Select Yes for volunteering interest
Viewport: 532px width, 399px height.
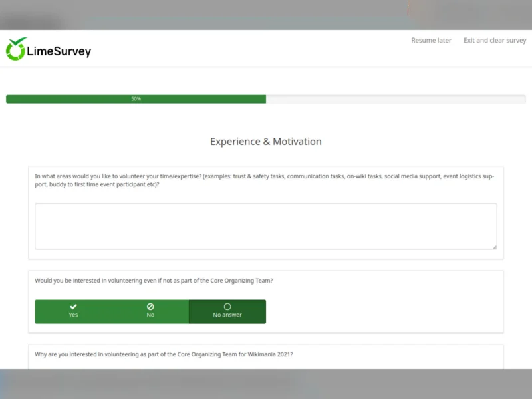pyautogui.click(x=73, y=311)
